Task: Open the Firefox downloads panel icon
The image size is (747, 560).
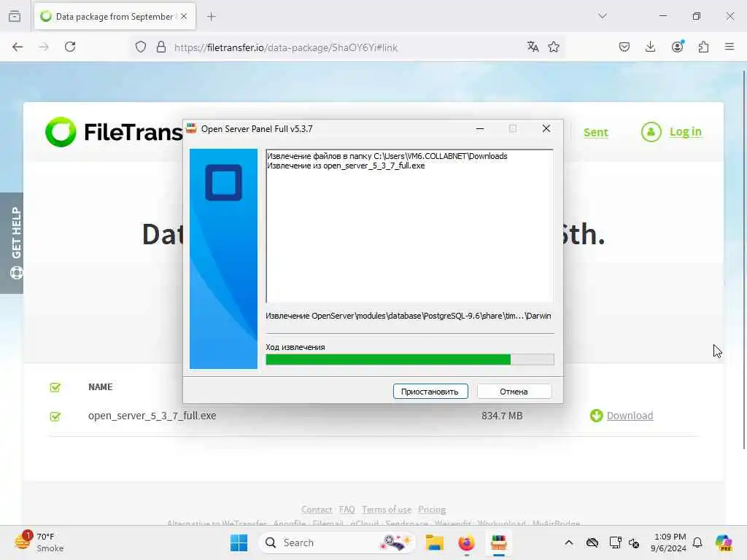Action: [650, 47]
